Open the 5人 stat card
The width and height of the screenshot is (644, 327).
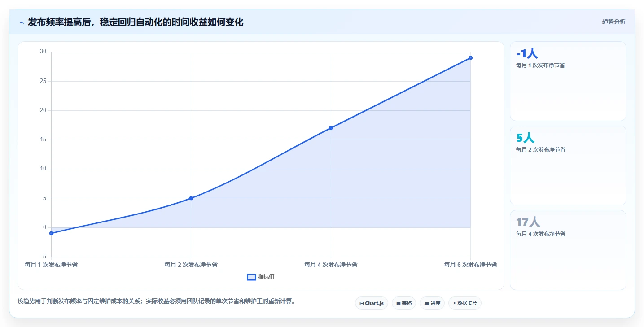pos(568,166)
